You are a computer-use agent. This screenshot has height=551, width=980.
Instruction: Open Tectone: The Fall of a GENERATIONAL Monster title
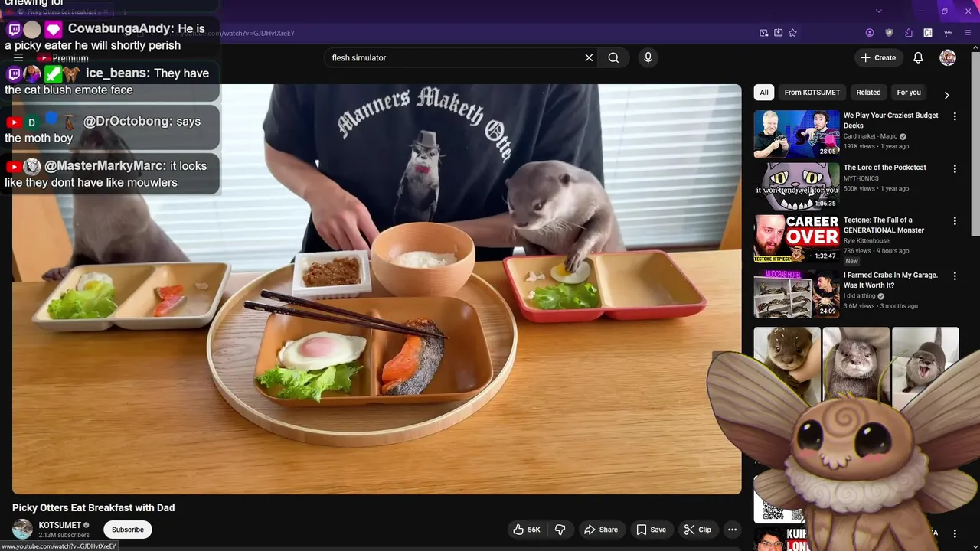[884, 225]
